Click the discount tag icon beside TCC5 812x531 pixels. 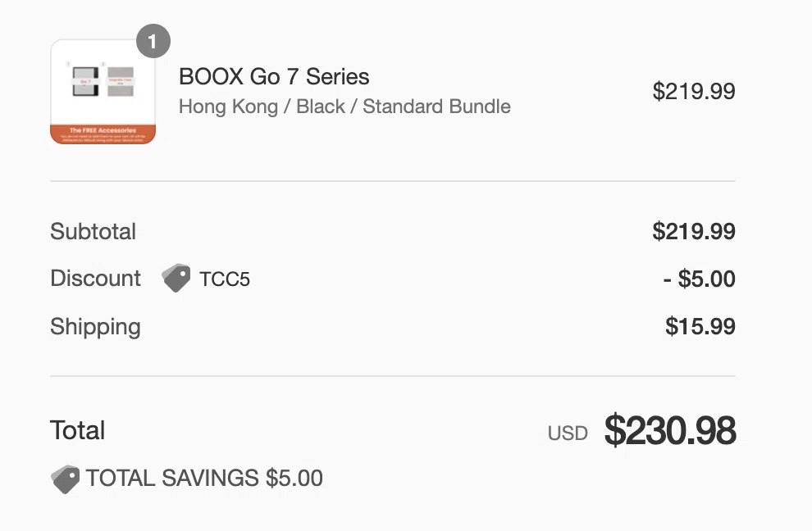(176, 279)
